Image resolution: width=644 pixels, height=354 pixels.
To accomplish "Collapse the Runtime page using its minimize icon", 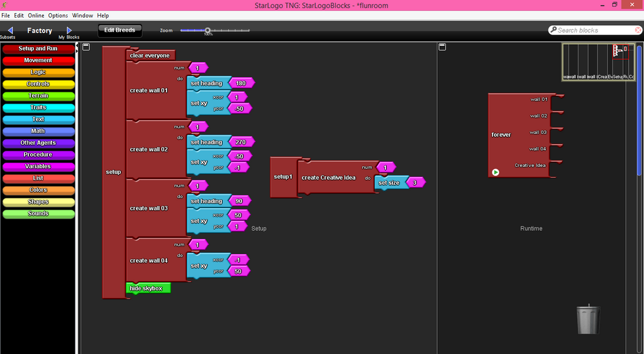I will click(442, 47).
